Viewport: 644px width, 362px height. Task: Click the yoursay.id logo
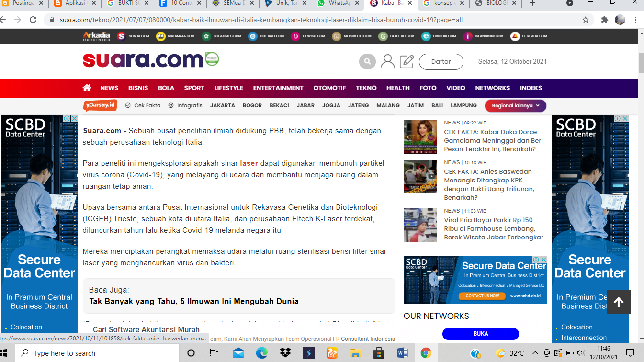100,105
